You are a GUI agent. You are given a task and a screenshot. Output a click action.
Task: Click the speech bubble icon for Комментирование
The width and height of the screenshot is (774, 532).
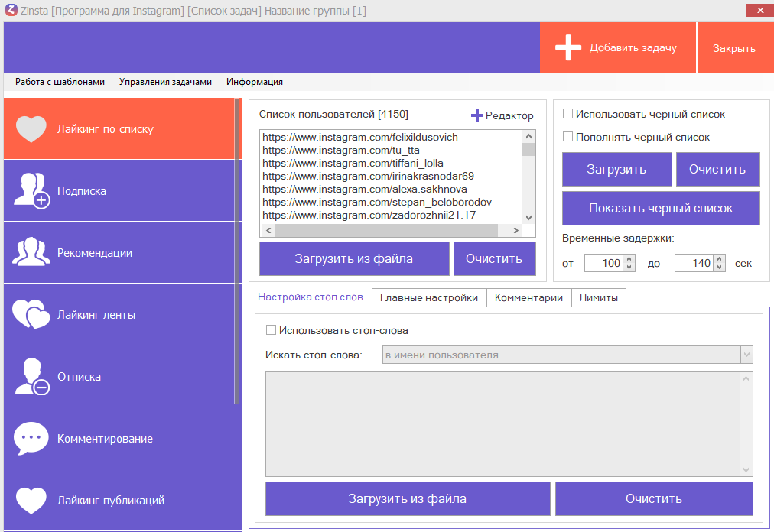click(31, 438)
